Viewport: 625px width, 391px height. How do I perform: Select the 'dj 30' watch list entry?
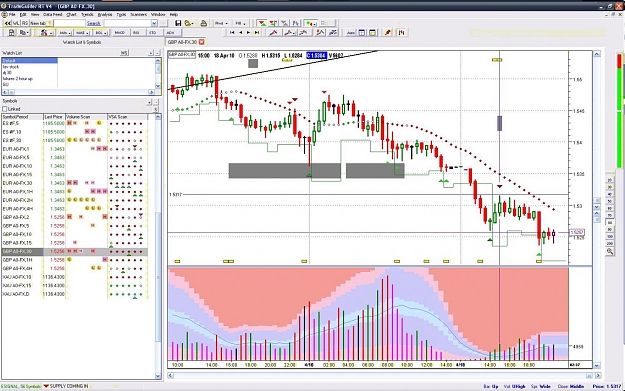(29, 73)
